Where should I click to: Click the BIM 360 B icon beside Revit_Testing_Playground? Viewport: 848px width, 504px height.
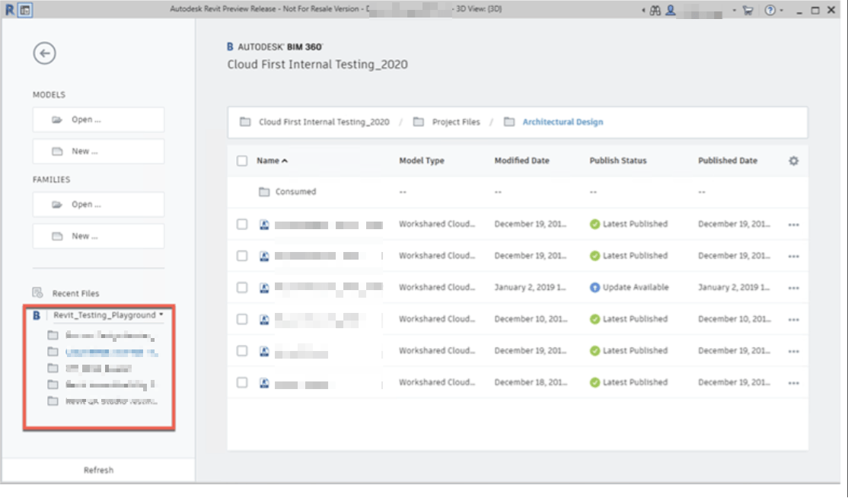click(37, 315)
